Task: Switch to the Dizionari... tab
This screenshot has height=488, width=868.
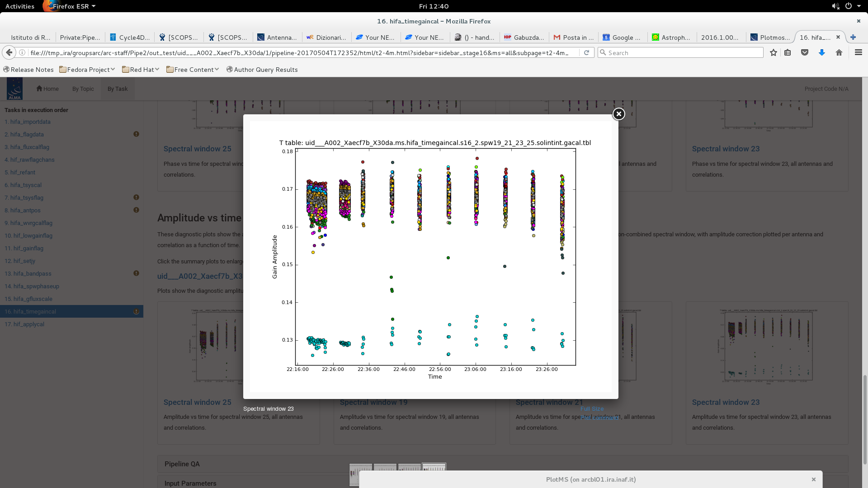Action: 327,37
